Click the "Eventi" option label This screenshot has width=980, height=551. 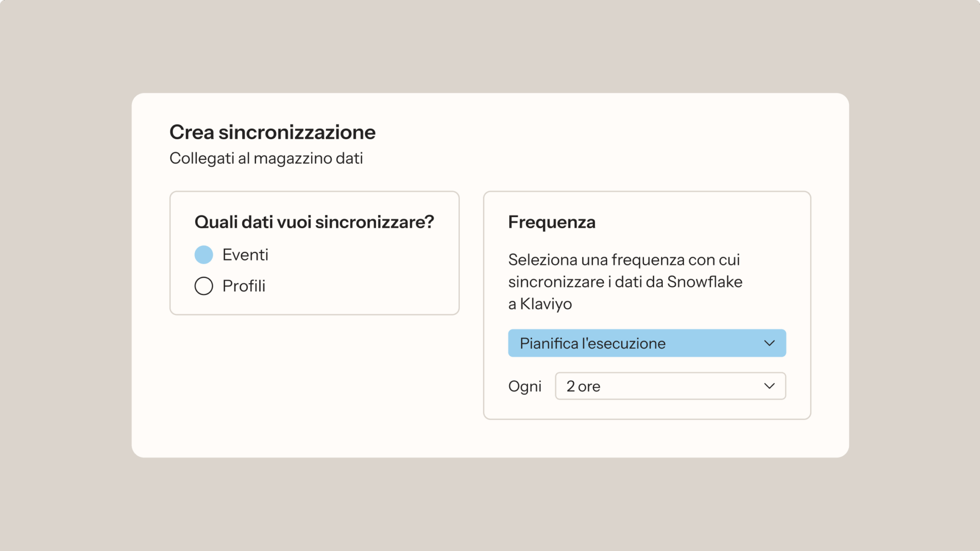[245, 255]
